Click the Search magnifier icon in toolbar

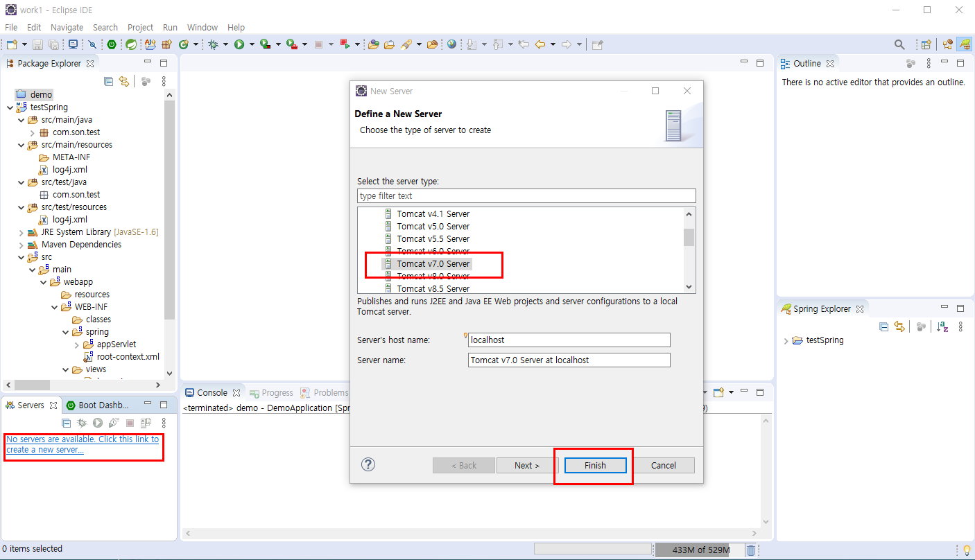point(899,44)
